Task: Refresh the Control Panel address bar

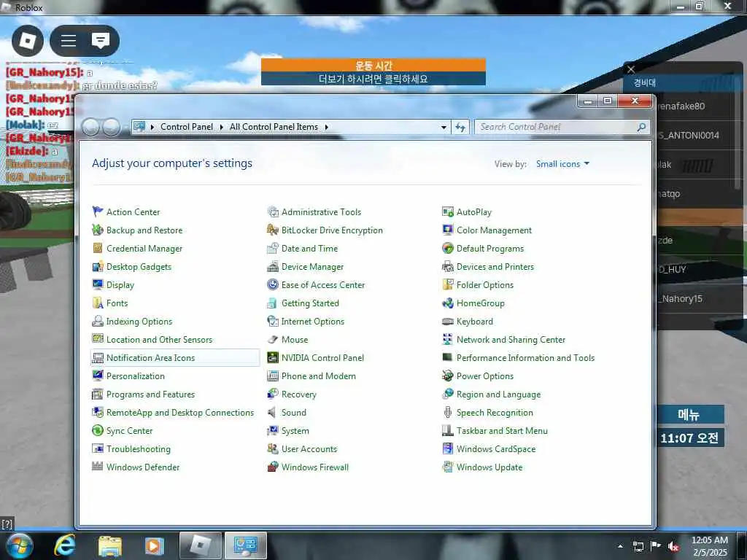Action: (x=460, y=127)
